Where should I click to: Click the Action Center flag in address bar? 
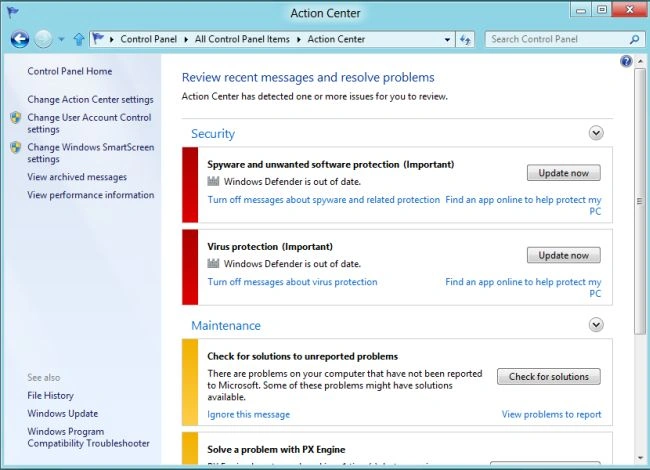[98, 39]
